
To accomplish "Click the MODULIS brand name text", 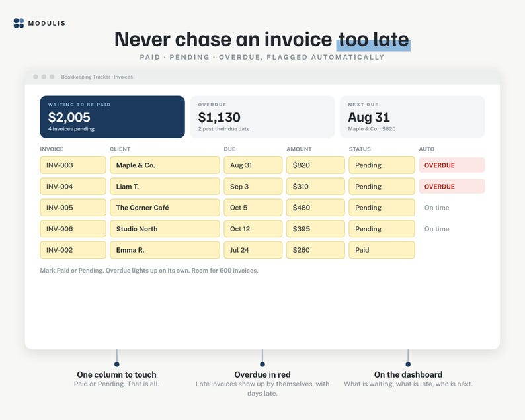I will (x=47, y=23).
